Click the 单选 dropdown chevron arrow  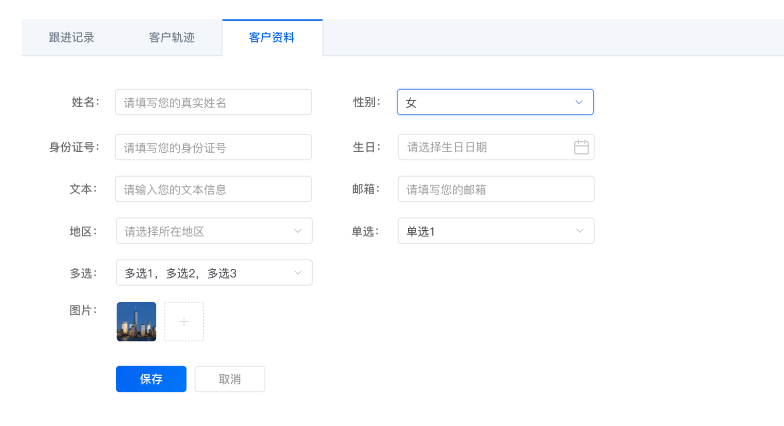pos(579,231)
